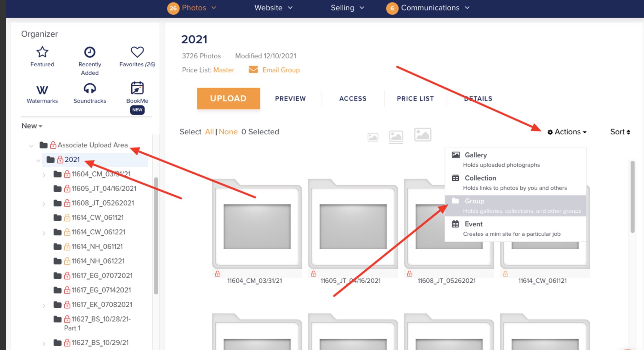The height and width of the screenshot is (350, 644).
Task: Open the Watermarks icon
Action: (42, 90)
